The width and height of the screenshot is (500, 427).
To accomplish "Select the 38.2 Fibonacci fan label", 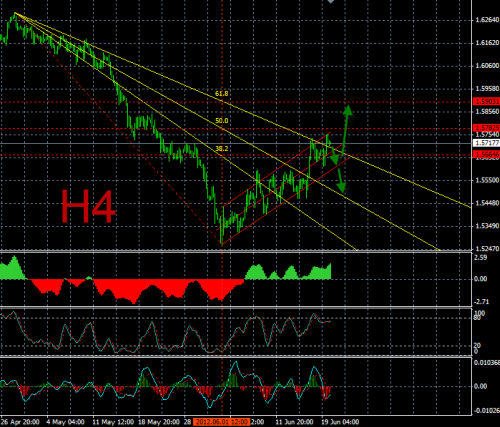I will (x=222, y=149).
